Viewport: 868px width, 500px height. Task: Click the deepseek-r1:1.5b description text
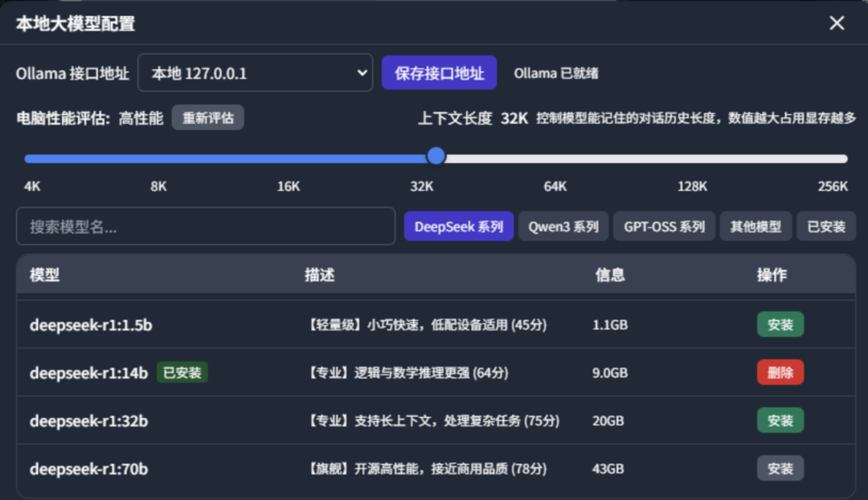pyautogui.click(x=426, y=325)
